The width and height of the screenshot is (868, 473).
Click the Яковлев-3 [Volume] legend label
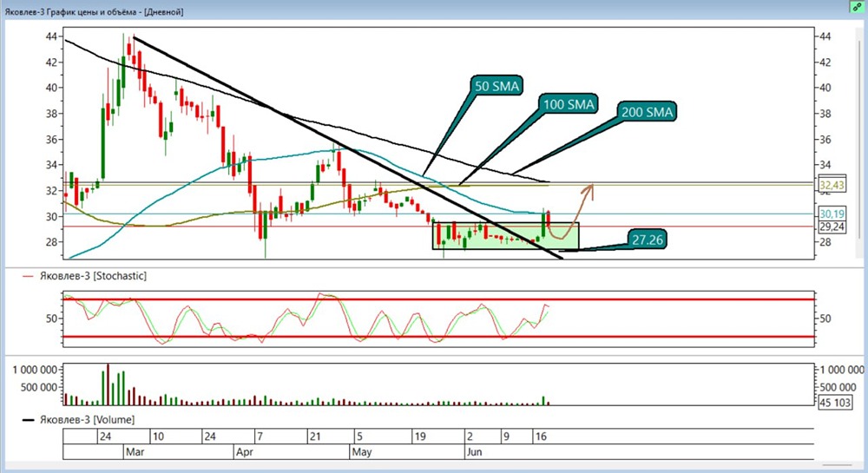point(87,420)
